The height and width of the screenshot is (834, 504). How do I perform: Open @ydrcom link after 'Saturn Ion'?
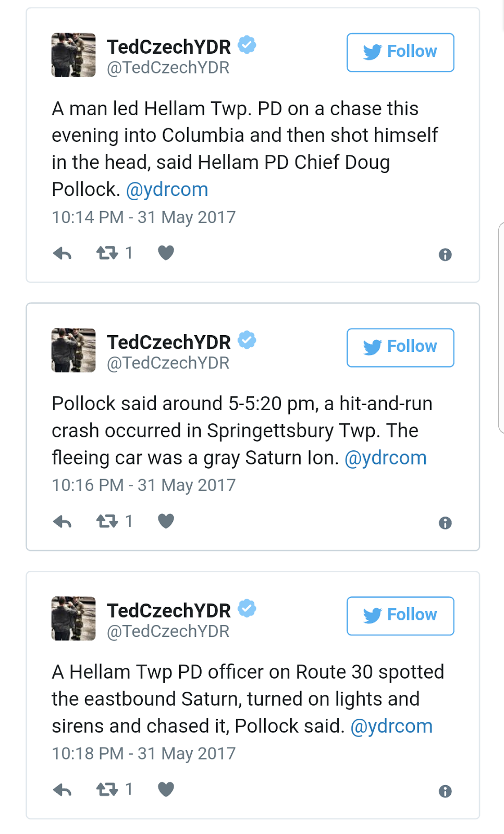pyautogui.click(x=386, y=458)
